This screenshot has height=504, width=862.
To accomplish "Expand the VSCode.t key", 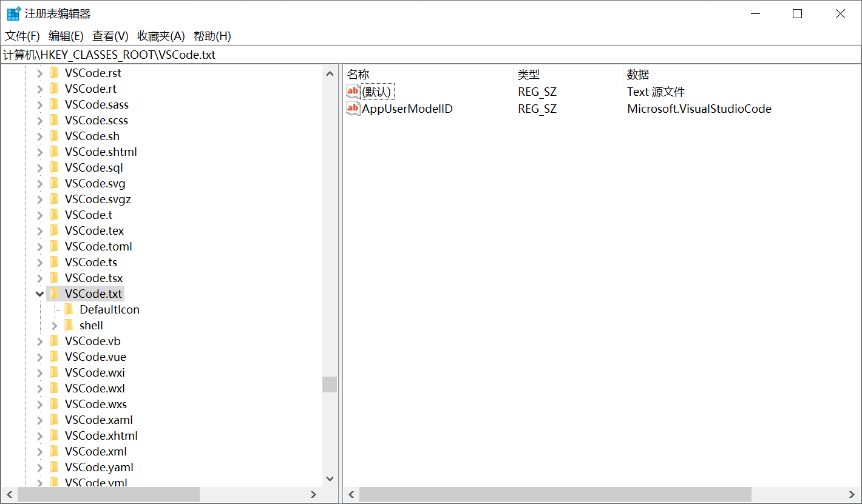I will click(x=40, y=215).
